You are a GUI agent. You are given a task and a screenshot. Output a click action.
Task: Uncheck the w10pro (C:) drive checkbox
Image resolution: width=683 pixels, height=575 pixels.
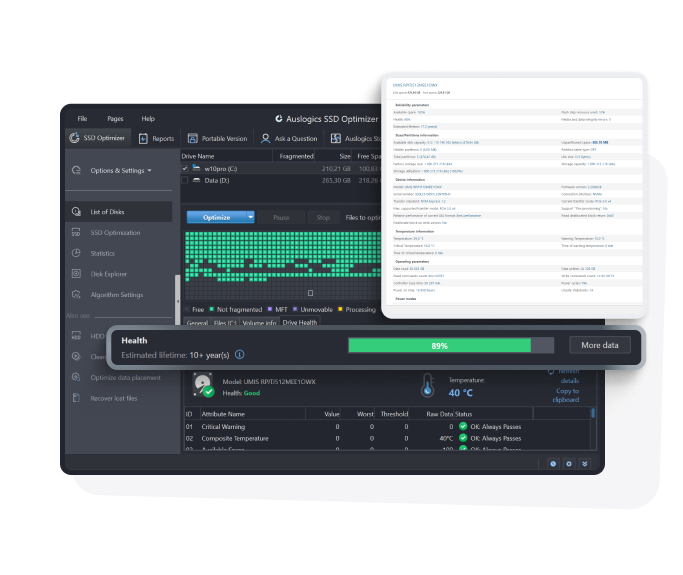(x=185, y=168)
